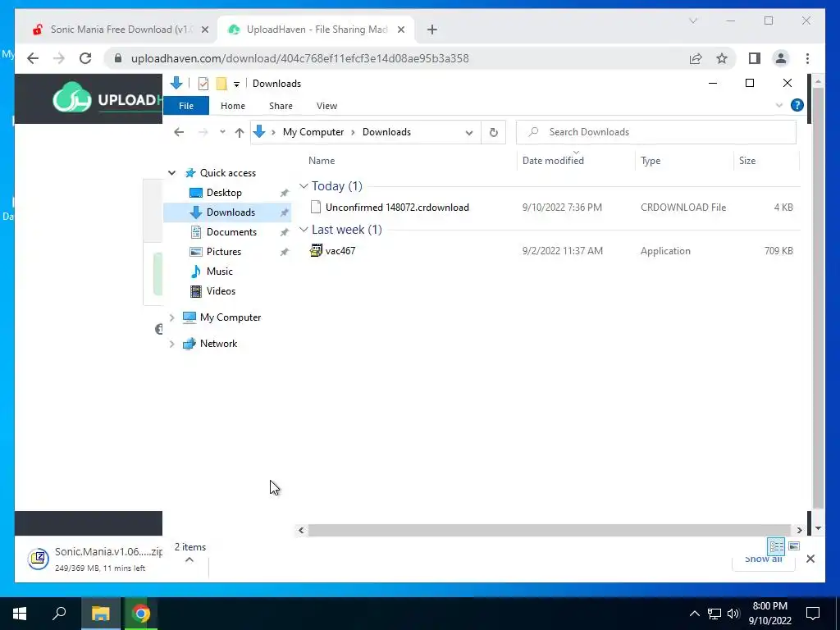
Task: Open the network icon in system tray
Action: click(x=714, y=614)
